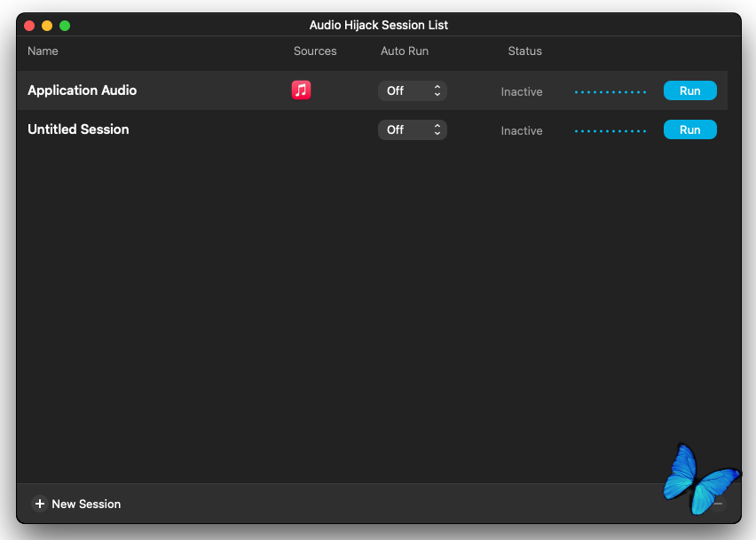756x540 pixels.
Task: Open Auto Run dropdown for Untitled Session
Action: pos(412,129)
